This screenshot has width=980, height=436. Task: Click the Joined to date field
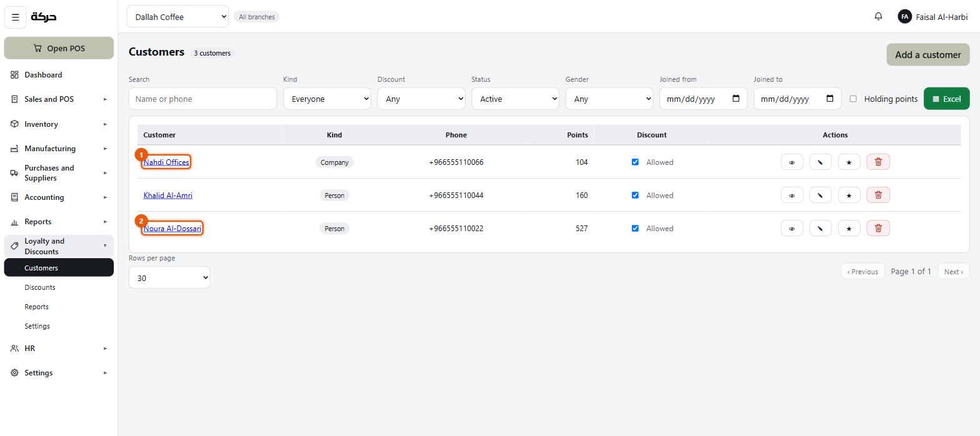pyautogui.click(x=797, y=99)
